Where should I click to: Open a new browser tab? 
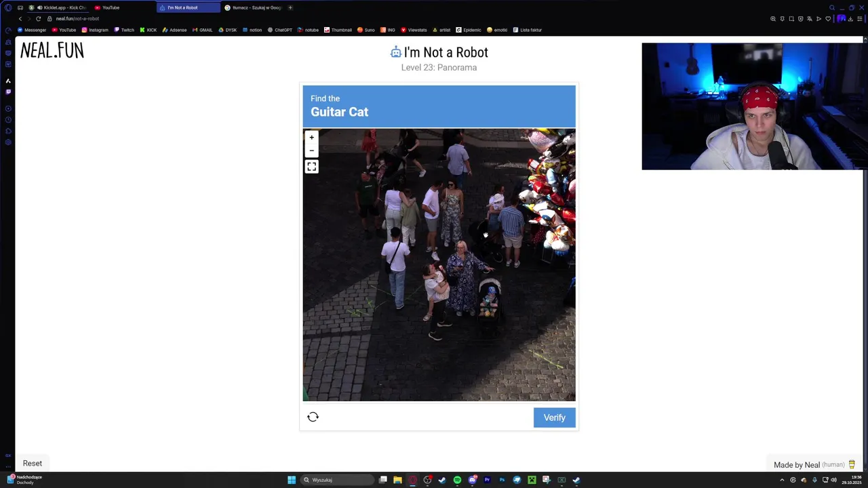pos(290,7)
